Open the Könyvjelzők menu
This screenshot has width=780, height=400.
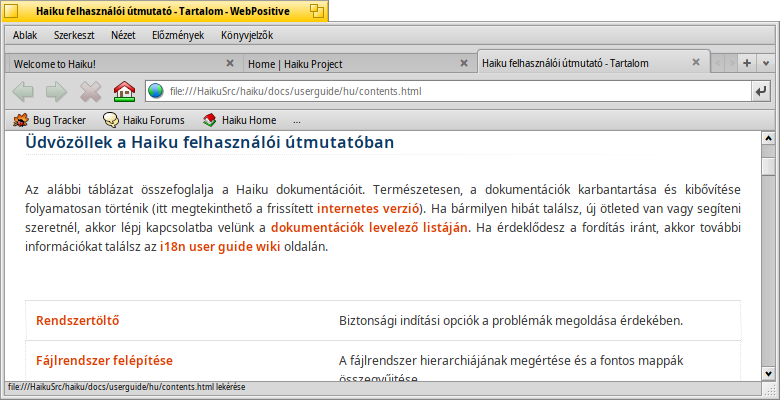(247, 35)
